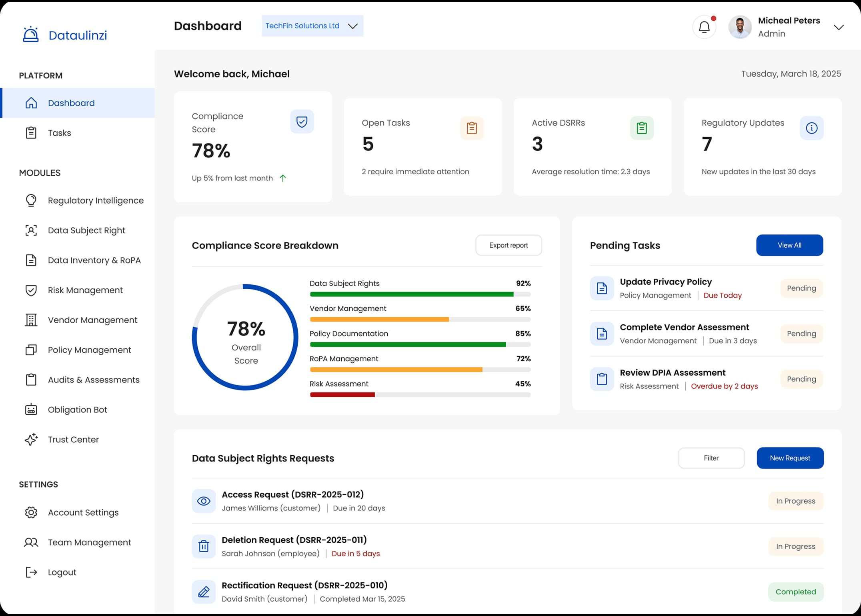Click the New Request button
861x616 pixels.
790,458
